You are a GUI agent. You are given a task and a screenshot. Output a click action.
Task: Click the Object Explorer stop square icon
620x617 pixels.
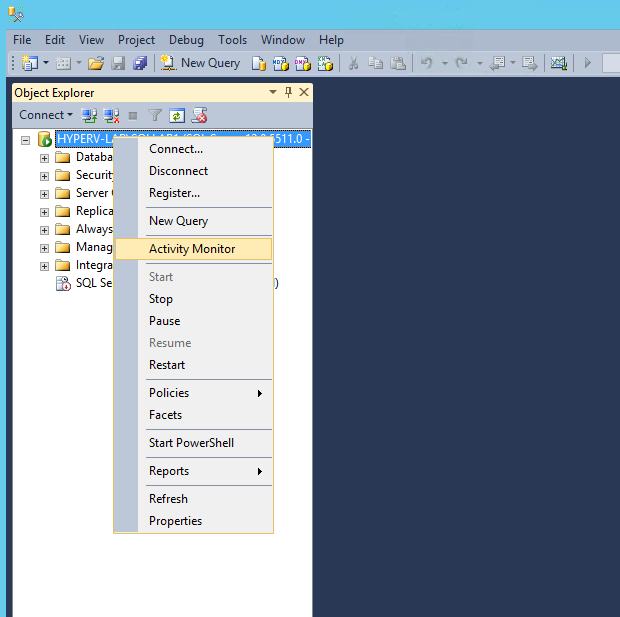click(x=133, y=115)
